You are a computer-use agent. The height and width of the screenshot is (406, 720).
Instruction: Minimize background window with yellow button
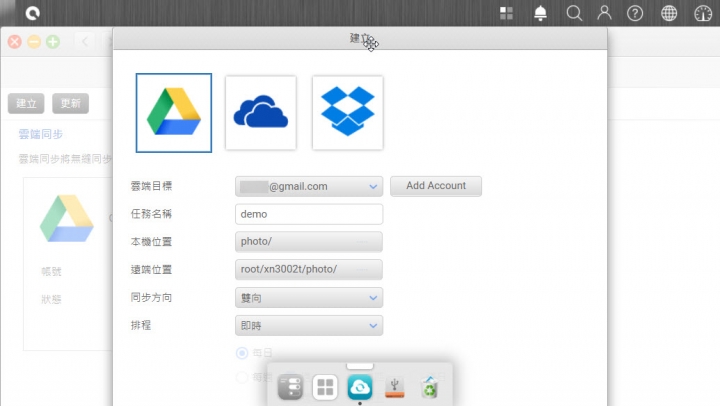[34, 42]
